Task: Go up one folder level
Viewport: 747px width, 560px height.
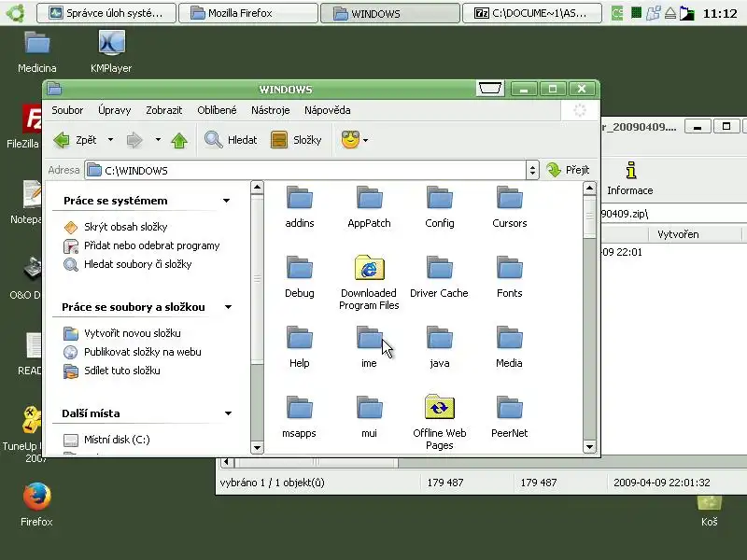Action: (x=179, y=140)
